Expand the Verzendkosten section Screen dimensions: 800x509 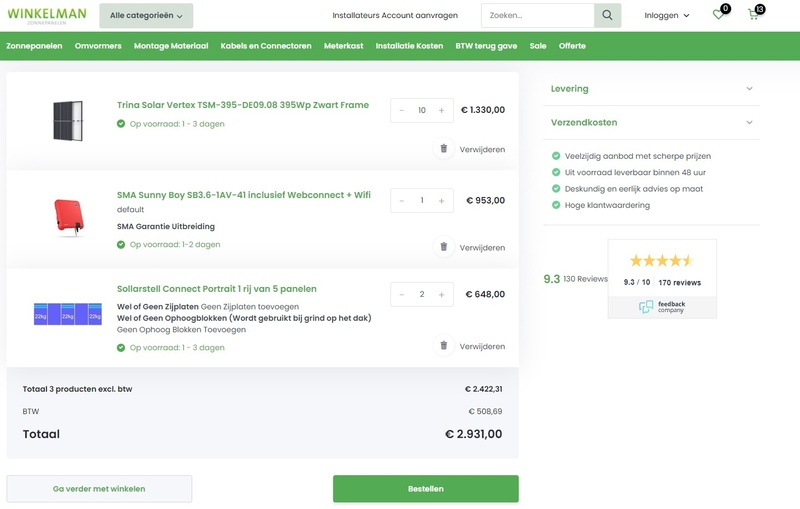click(652, 122)
